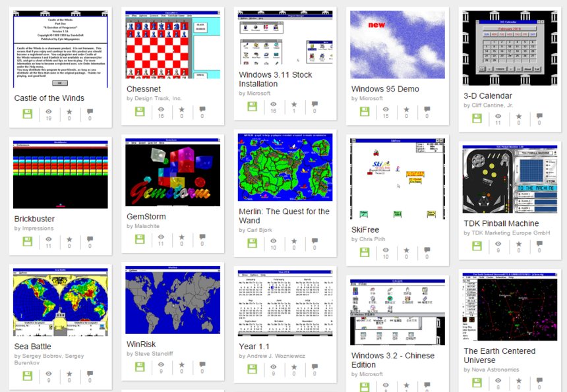Click the star icon under Windows 95 Demo
Screen dimensions: 567x392
(x=407, y=109)
